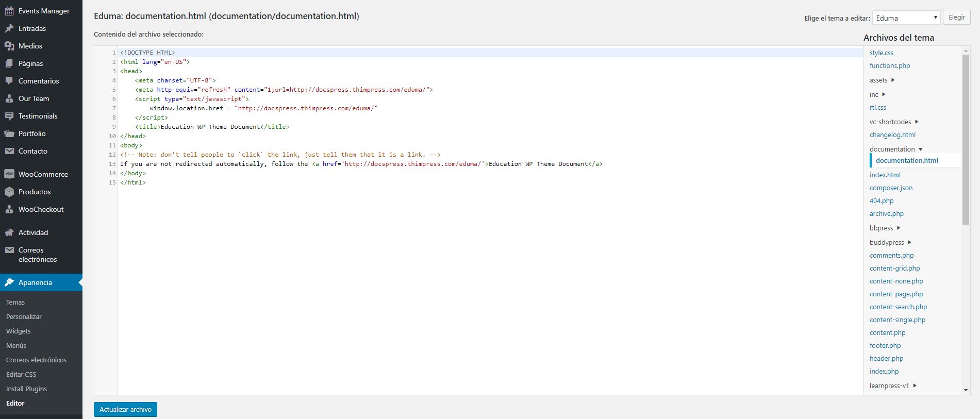Expand the buddypress folder
The height and width of the screenshot is (419, 980).
[890, 242]
